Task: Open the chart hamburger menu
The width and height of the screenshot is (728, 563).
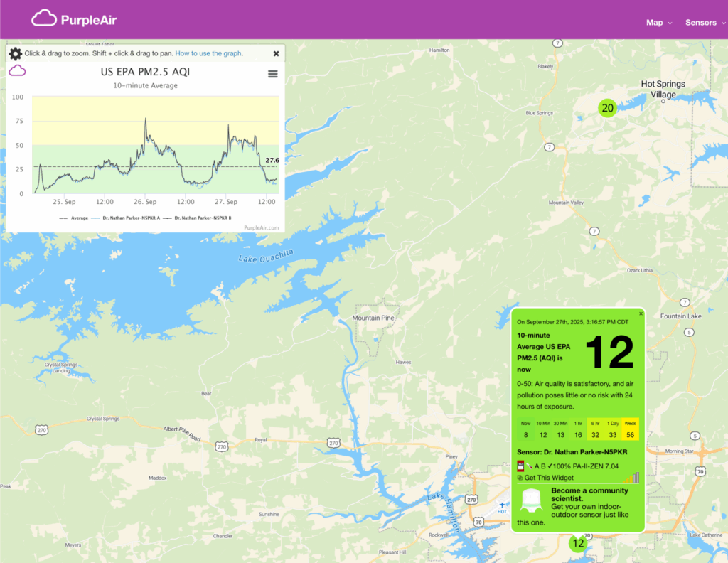Action: [x=272, y=74]
